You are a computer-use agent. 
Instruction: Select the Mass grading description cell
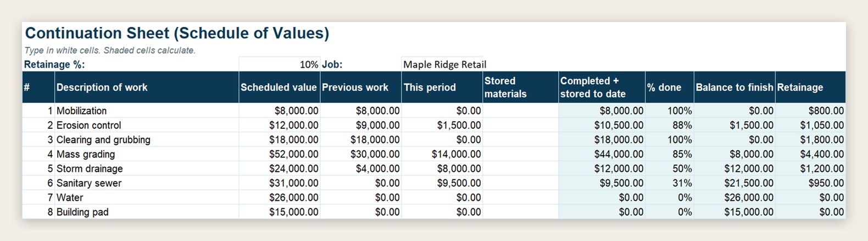147,154
